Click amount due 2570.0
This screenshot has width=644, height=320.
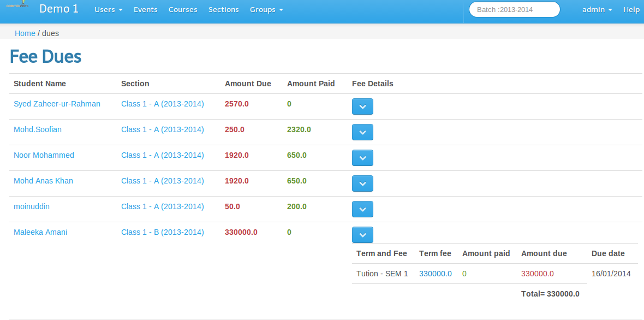click(x=236, y=104)
